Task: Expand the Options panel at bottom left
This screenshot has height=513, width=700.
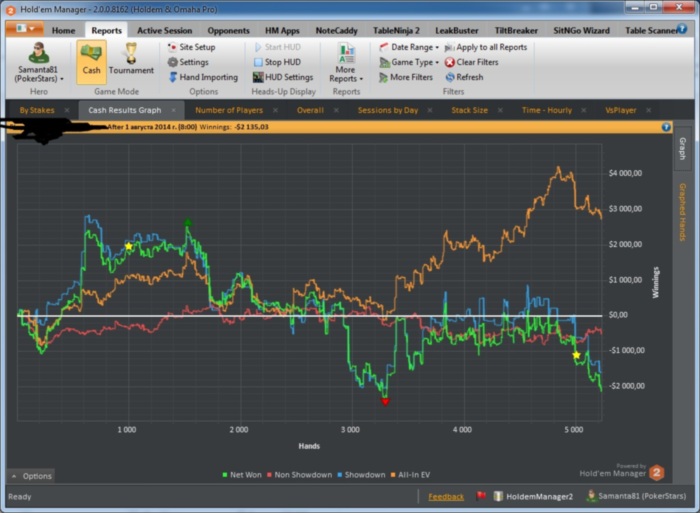Action: click(x=31, y=476)
